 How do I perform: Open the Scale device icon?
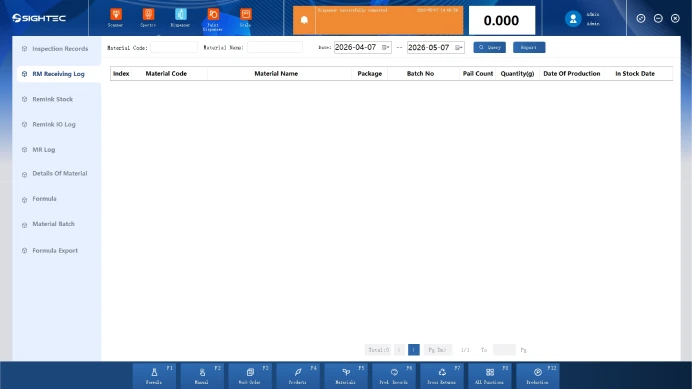tap(245, 18)
